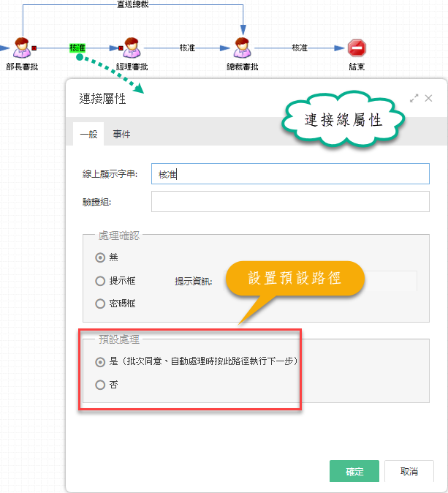Switch to the 一般 tab
This screenshot has width=448, height=493.
point(88,135)
